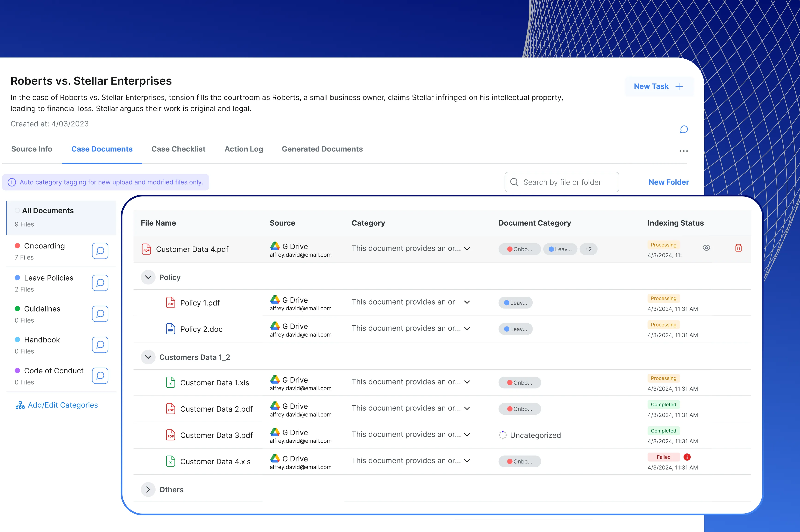The image size is (800, 532).
Task: Toggle eye preview for Customer Data 4.pdf
Action: [x=706, y=248]
